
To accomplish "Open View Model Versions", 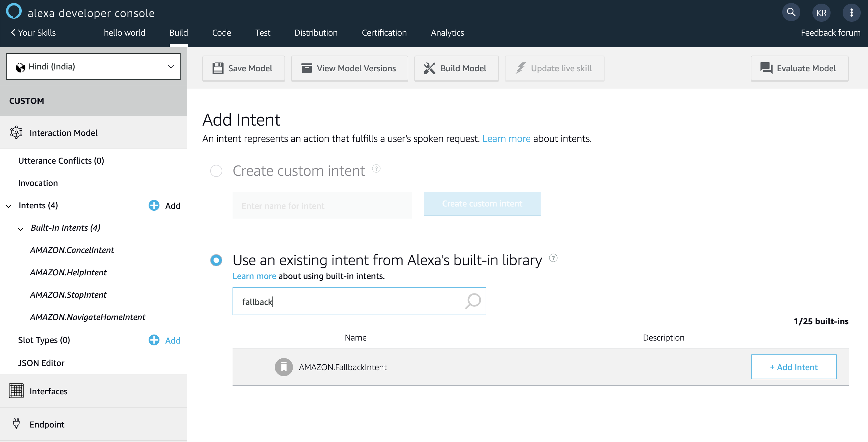I will pos(349,68).
